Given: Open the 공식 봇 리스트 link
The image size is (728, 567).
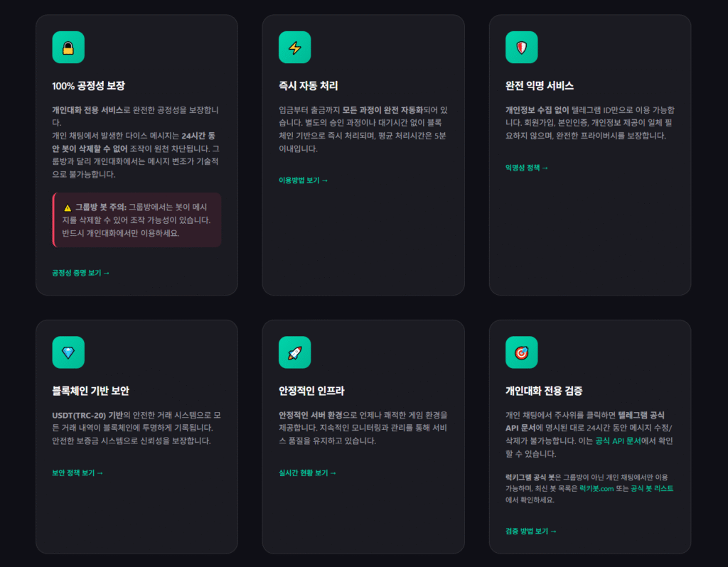Looking at the screenshot, I should click(652, 489).
